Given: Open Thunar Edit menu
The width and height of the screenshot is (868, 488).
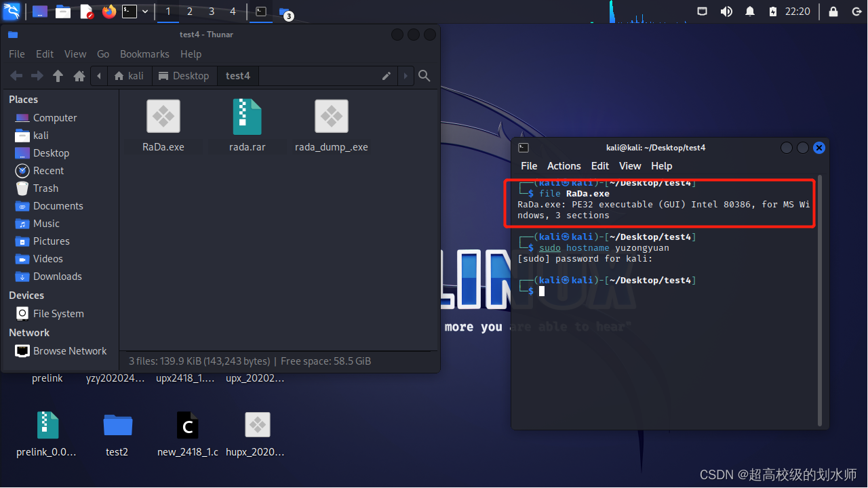Looking at the screenshot, I should click(45, 54).
